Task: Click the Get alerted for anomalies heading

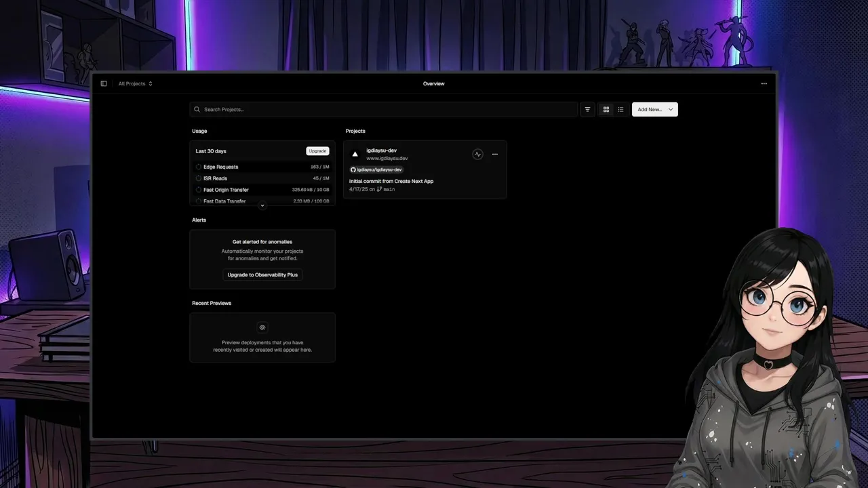Action: click(x=262, y=242)
